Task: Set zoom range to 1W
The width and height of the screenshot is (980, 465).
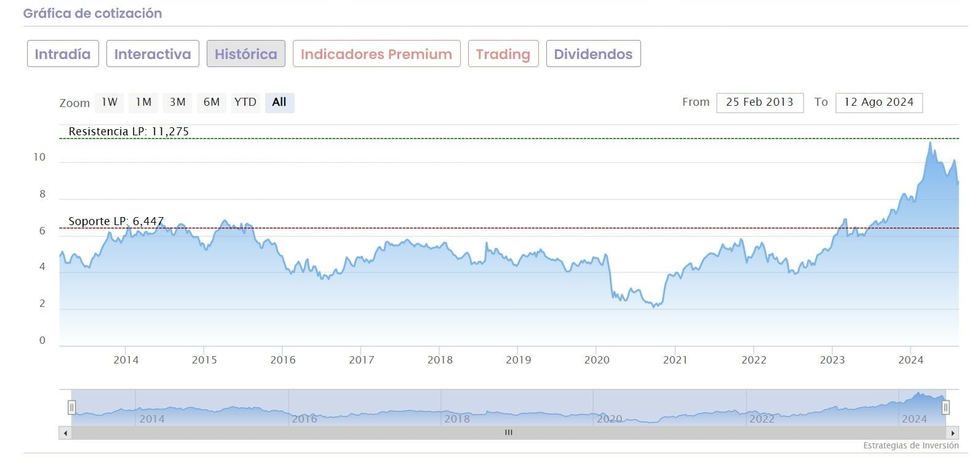Action: coord(110,102)
